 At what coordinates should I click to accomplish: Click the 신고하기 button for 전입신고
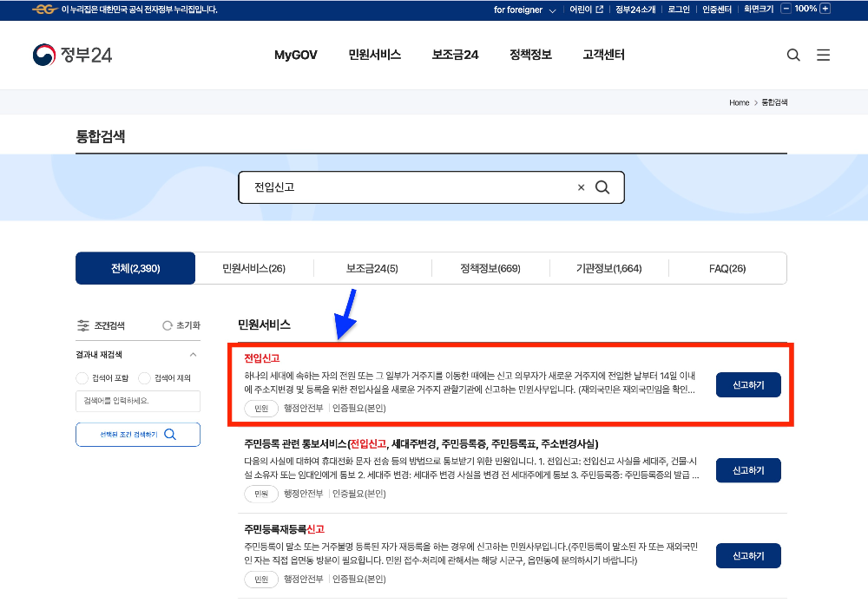click(x=748, y=384)
